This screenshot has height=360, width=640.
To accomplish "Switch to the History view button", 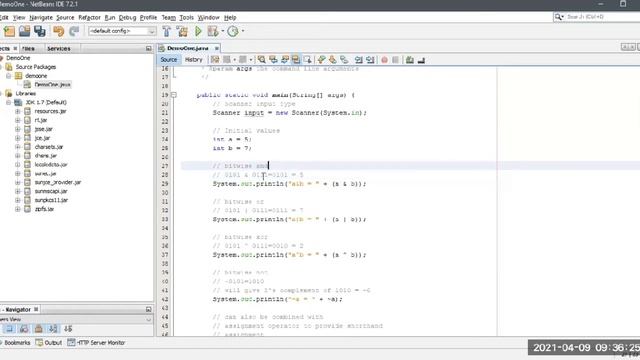I will (x=193, y=60).
